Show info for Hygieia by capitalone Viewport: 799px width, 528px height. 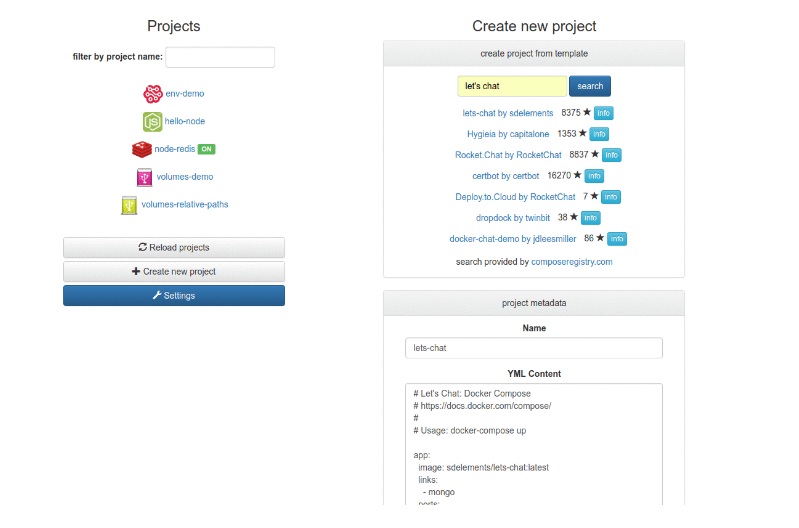coord(599,134)
